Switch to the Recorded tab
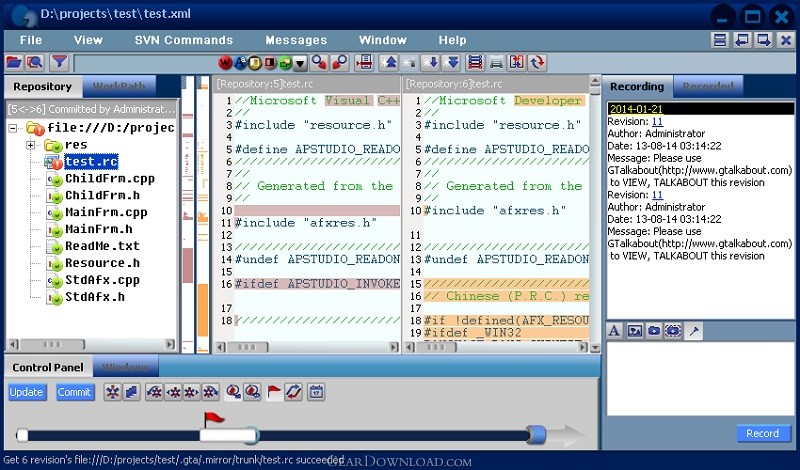Image resolution: width=800 pixels, height=470 pixels. 708,87
